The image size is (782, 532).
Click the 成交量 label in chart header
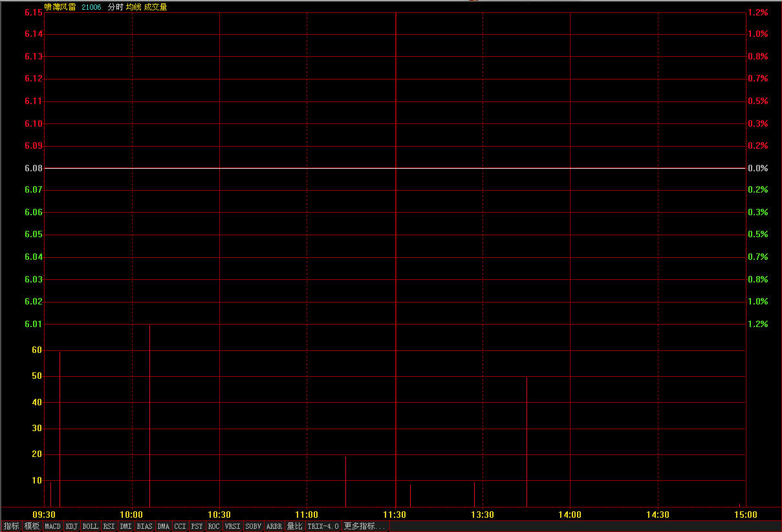pyautogui.click(x=156, y=7)
